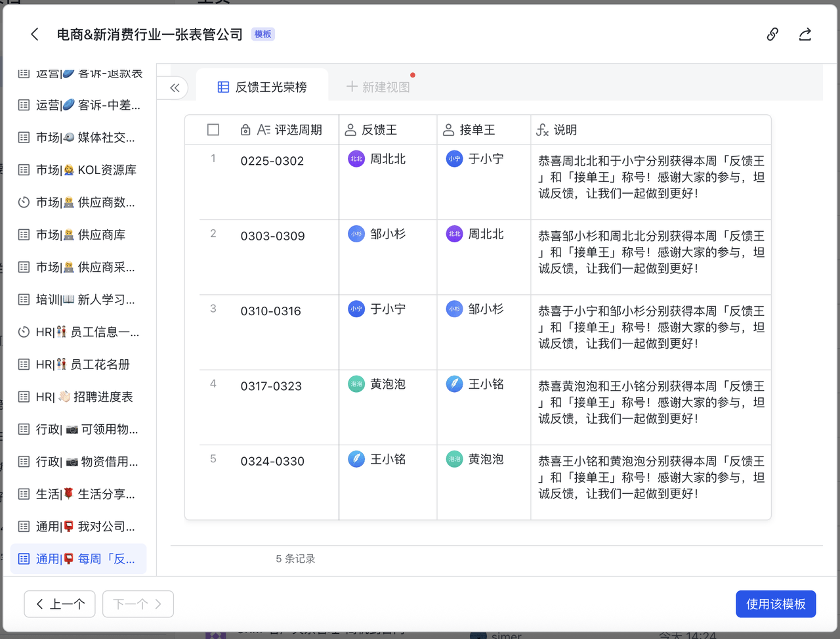Select row 1 by its row number
The height and width of the screenshot is (639, 840).
[x=213, y=158]
